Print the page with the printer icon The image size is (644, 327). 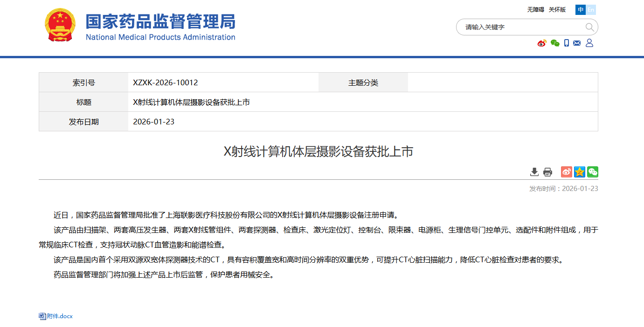547,172
